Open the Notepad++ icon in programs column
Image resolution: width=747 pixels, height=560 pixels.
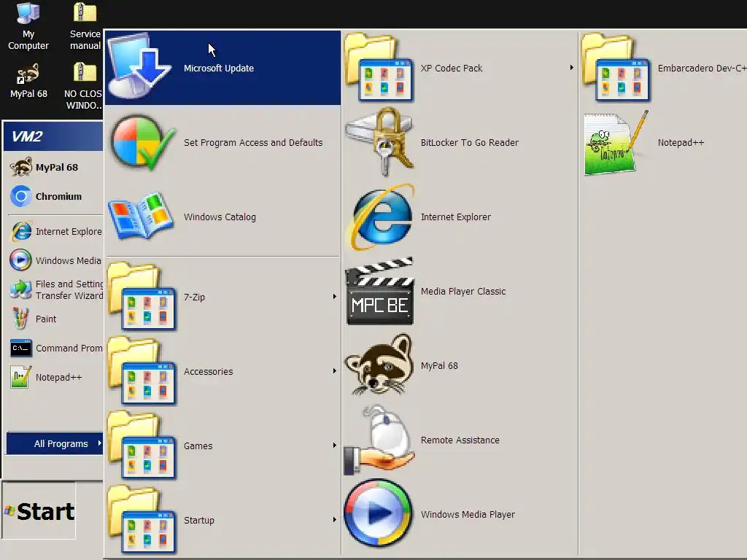pyautogui.click(x=616, y=142)
